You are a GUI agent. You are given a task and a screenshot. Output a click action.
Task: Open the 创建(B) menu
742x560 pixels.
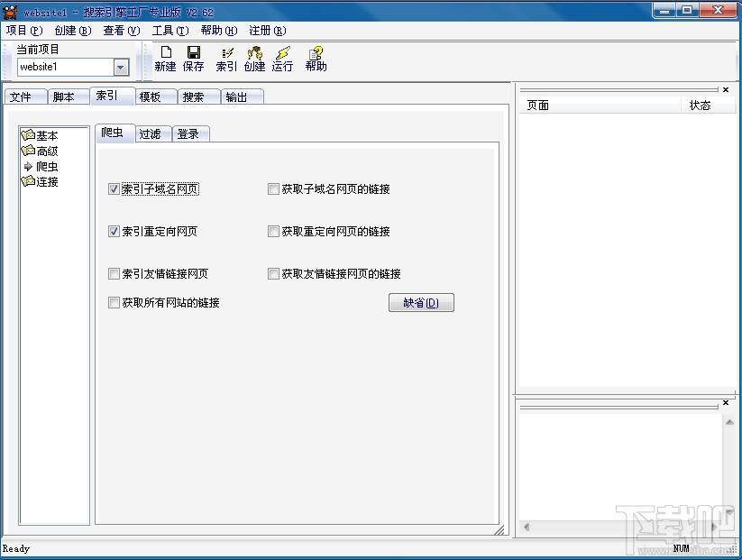coord(72,31)
